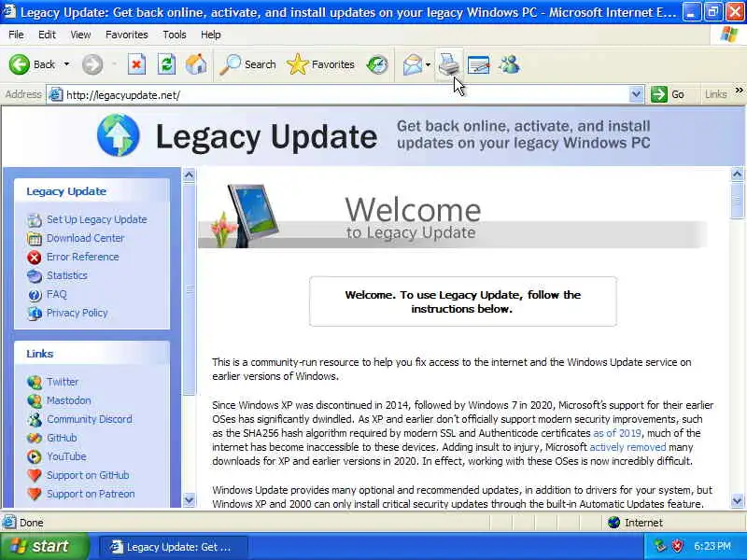Click the main page scroll up arrow
Screen dimensions: 747x560
point(737,175)
